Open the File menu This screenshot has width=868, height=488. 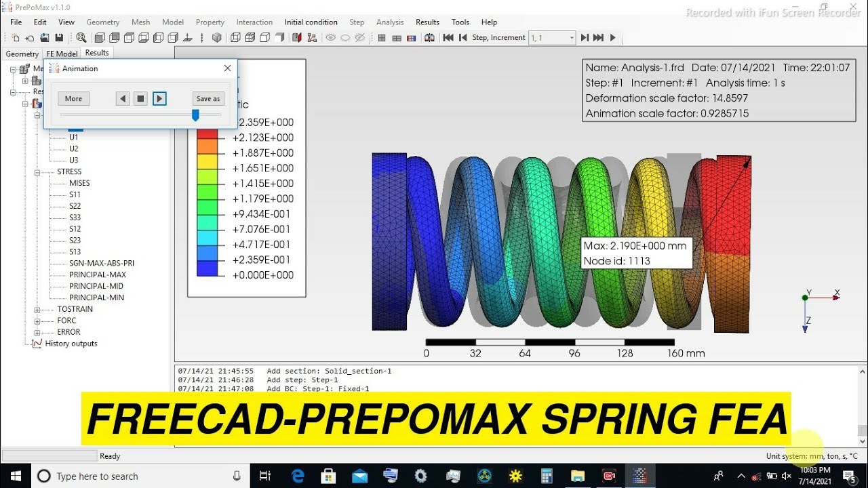(16, 22)
